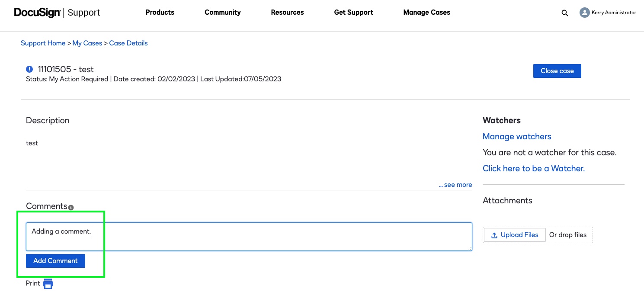Click the Add Comment button
Screen dimensions: 644x305
[x=55, y=260]
